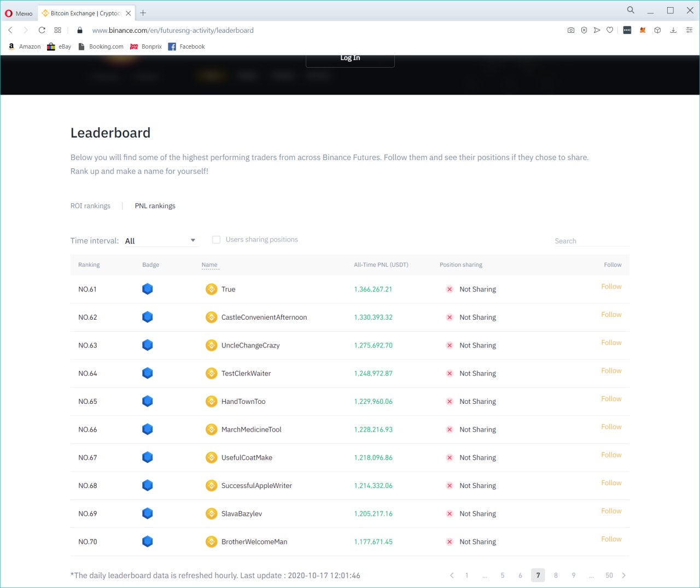Follow TestClerkWaiter trader
The image size is (700, 588).
[x=611, y=371]
